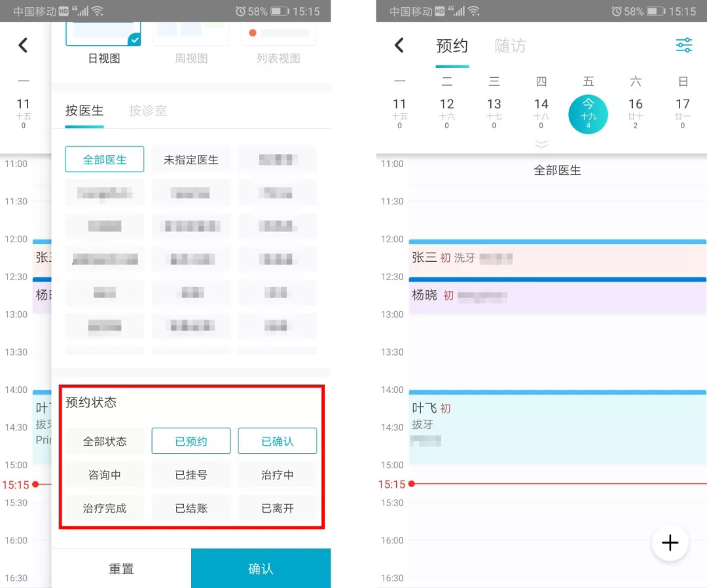Expand the calendar with the double chevron
Viewport: 707px width, 588px height.
pos(541,144)
